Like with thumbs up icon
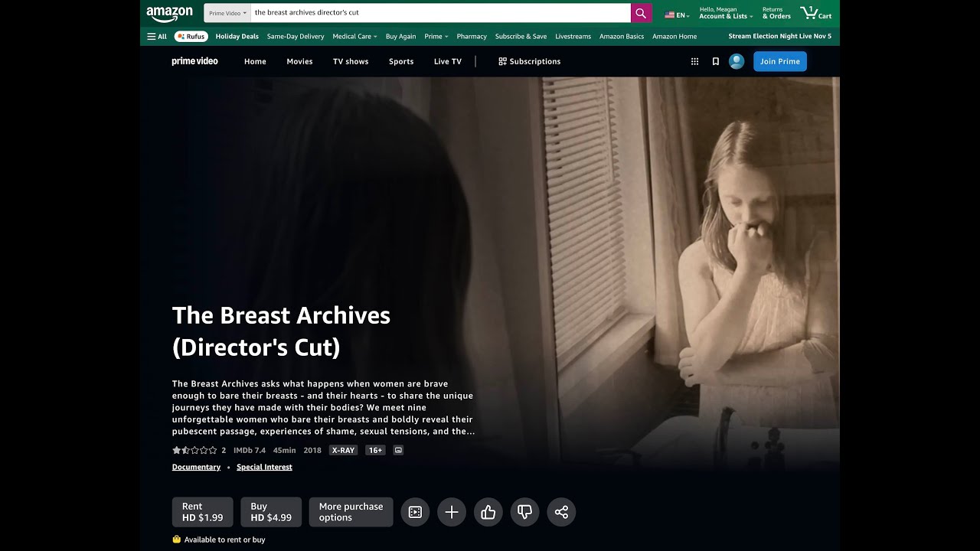Viewport: 980px width, 551px height. click(x=488, y=512)
